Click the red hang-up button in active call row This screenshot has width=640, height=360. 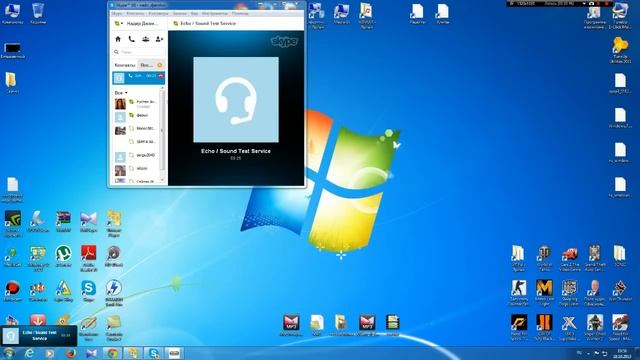pos(161,76)
